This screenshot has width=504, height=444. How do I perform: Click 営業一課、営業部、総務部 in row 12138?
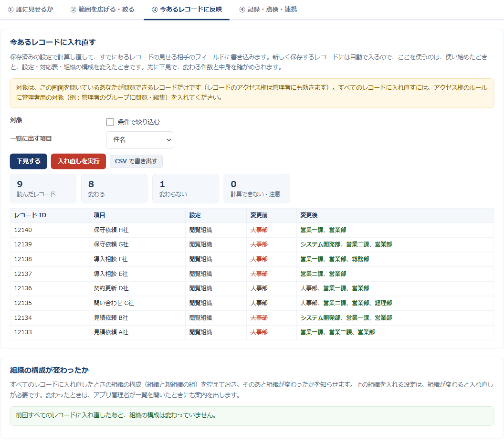[334, 259]
